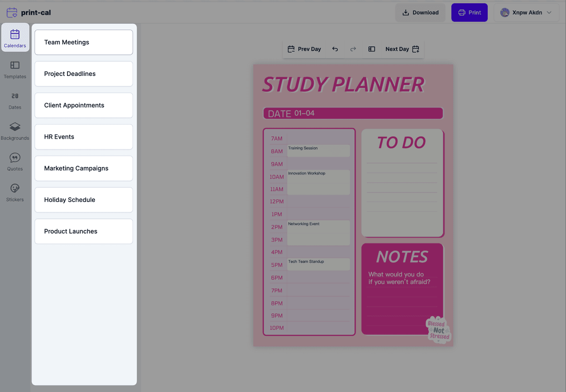Viewport: 566px width, 392px height.
Task: Open the Backgrounds sidebar panel
Action: click(15, 131)
